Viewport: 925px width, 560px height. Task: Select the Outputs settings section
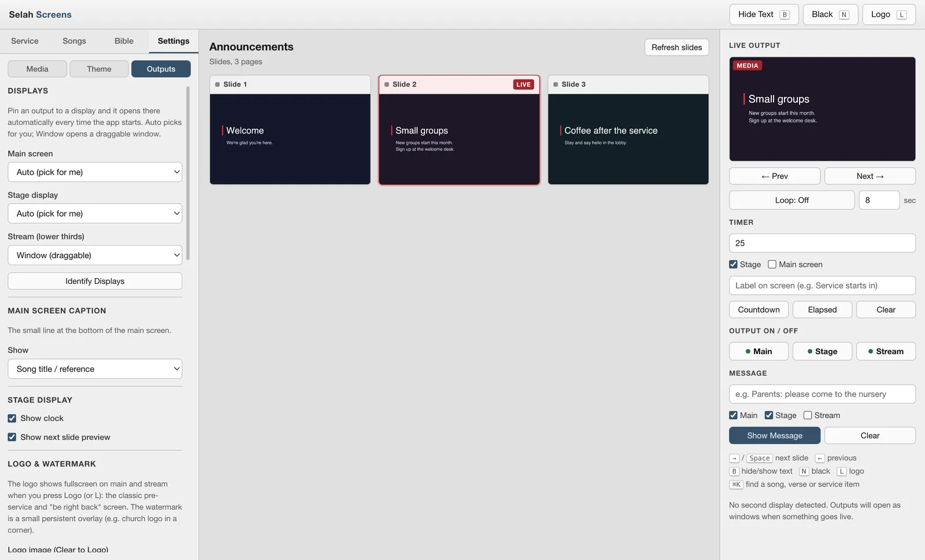[161, 69]
